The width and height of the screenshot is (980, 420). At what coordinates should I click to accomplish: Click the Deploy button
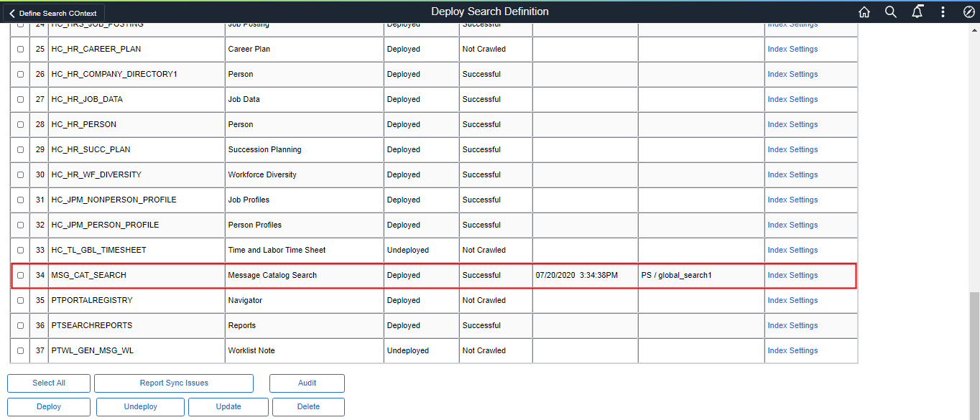coord(49,407)
